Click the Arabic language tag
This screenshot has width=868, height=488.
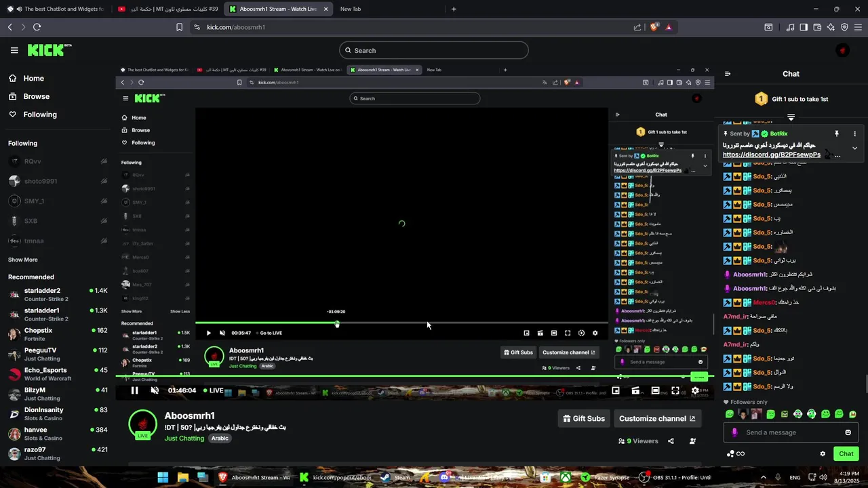[x=220, y=439]
